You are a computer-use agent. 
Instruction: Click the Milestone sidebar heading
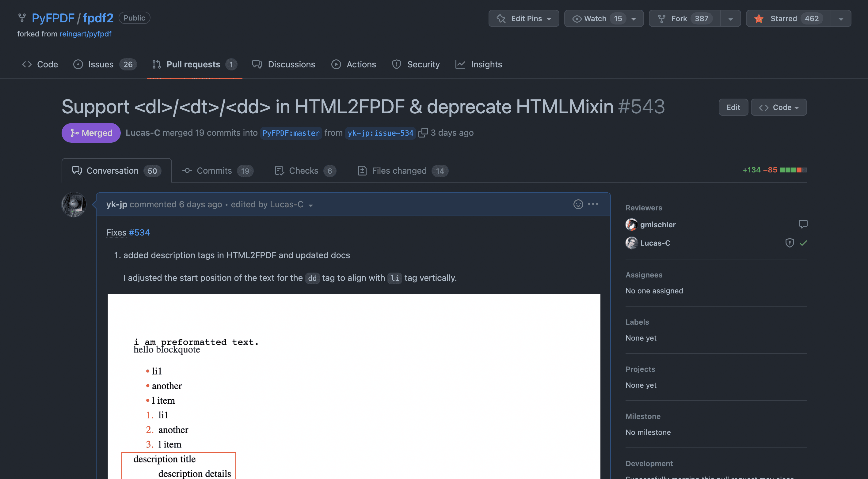[643, 416]
